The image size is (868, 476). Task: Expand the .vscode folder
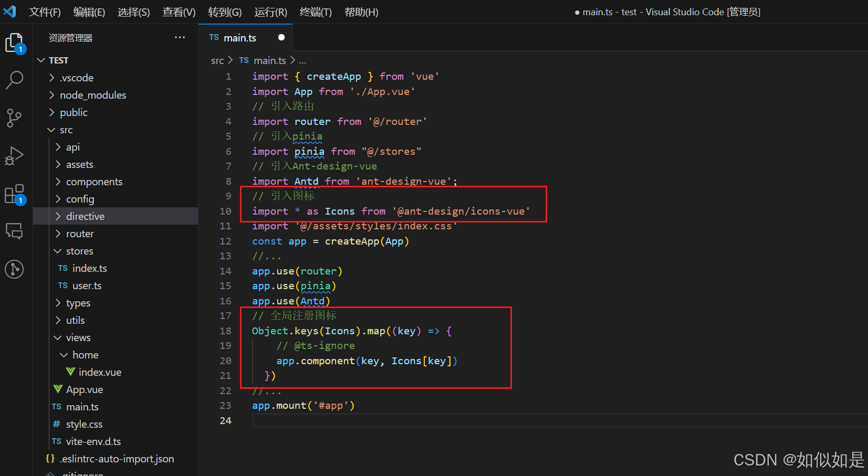(x=52, y=78)
